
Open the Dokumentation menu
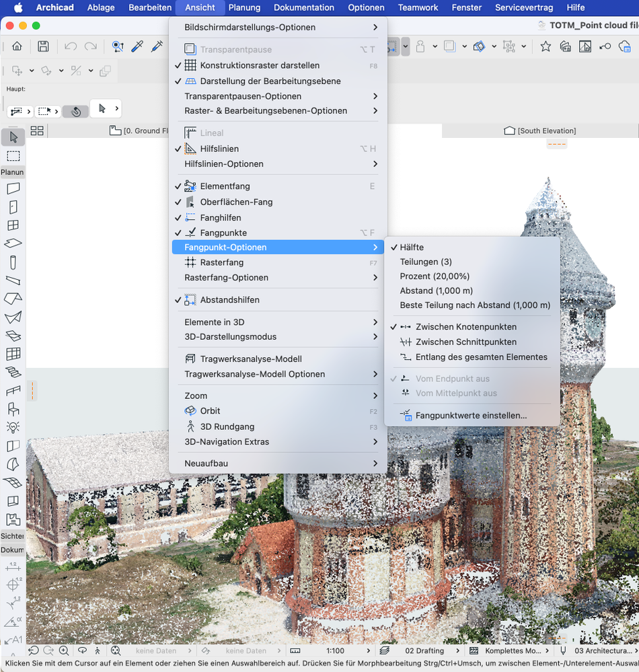point(304,7)
